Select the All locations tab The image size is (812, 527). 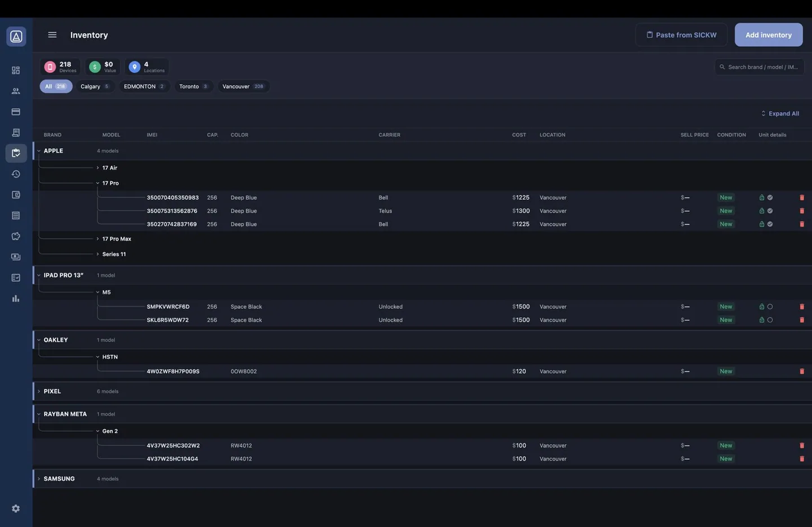(x=56, y=86)
